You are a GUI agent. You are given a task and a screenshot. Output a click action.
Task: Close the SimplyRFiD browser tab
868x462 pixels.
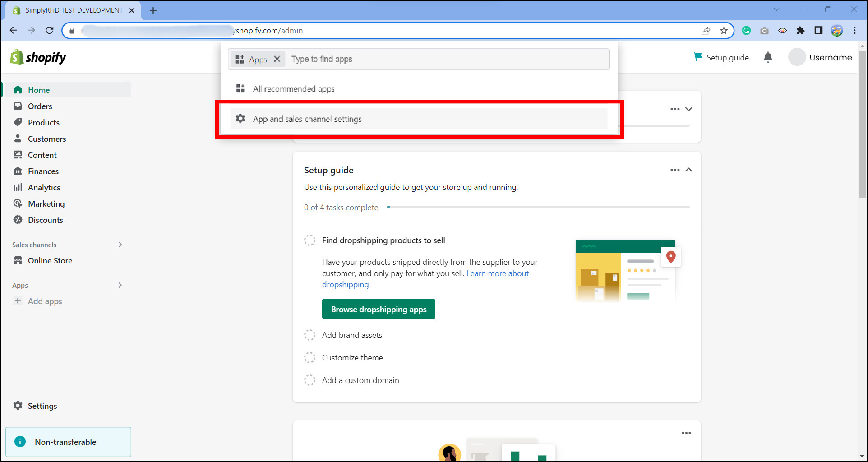[132, 10]
